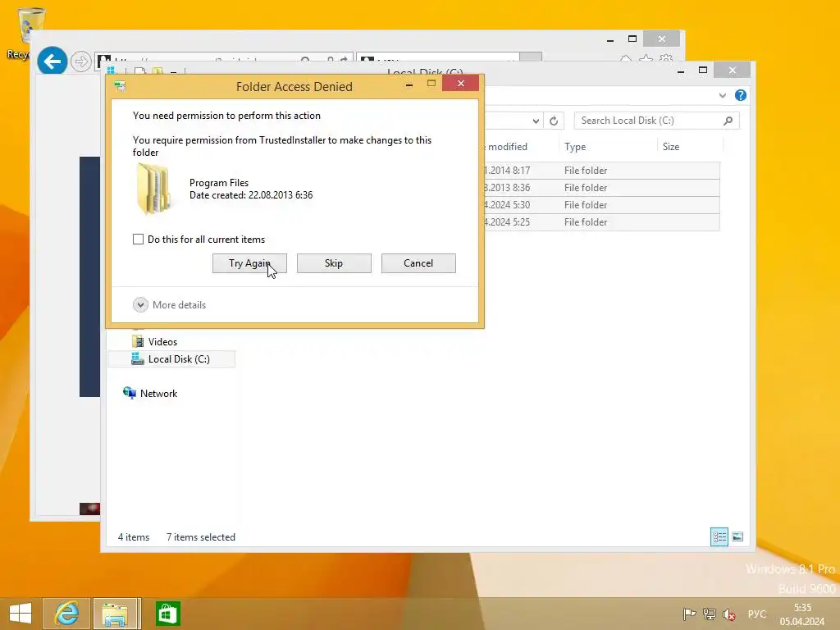The width and height of the screenshot is (840, 630).
Task: Select the row modified 2024 5:25
Action: (x=601, y=221)
